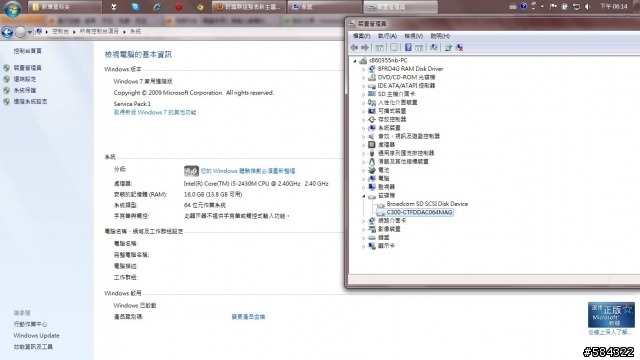Viewport: 640px width, 360px height.
Task: Expand 電腦 computer node in device tree
Action: [x=363, y=178]
